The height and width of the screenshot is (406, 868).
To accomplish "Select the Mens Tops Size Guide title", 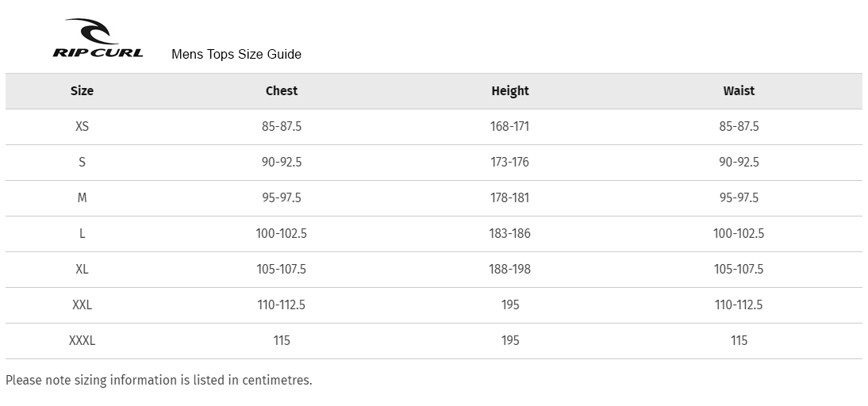I will coord(236,54).
